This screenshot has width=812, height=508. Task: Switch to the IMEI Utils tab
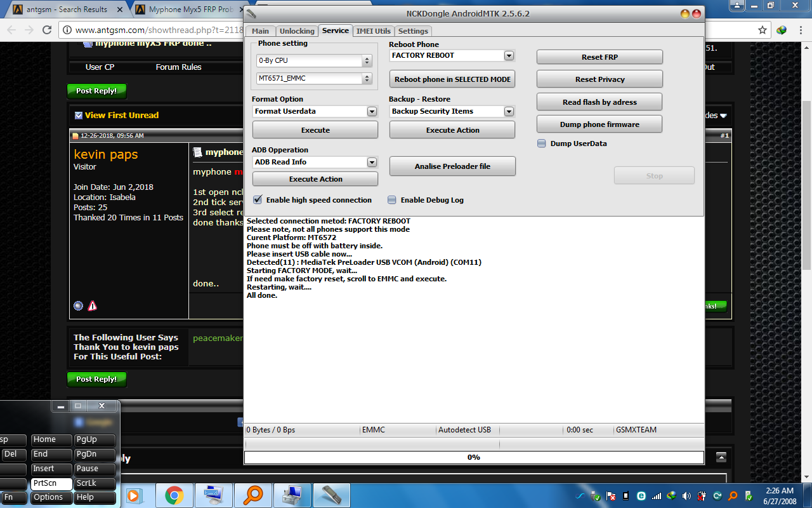(374, 30)
